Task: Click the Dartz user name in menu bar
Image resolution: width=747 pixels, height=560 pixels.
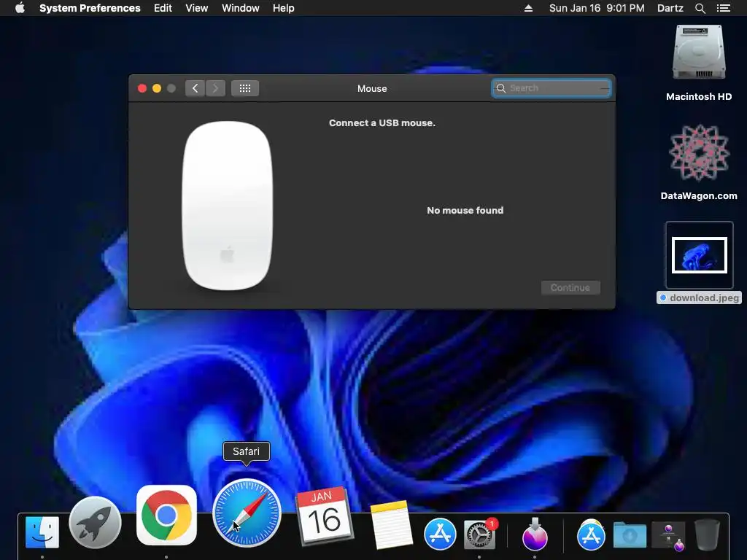Action: [x=670, y=8]
